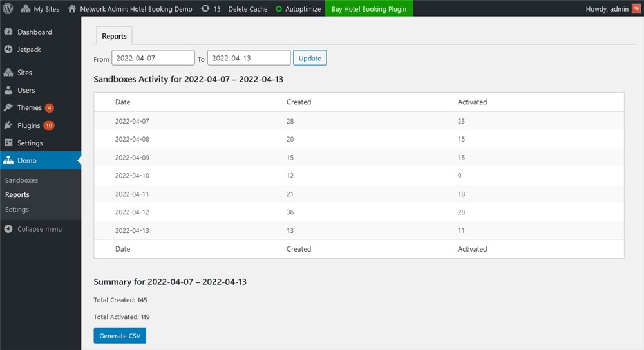Click the Sandboxes Activity heading
This screenshot has height=350, width=644.
(189, 79)
